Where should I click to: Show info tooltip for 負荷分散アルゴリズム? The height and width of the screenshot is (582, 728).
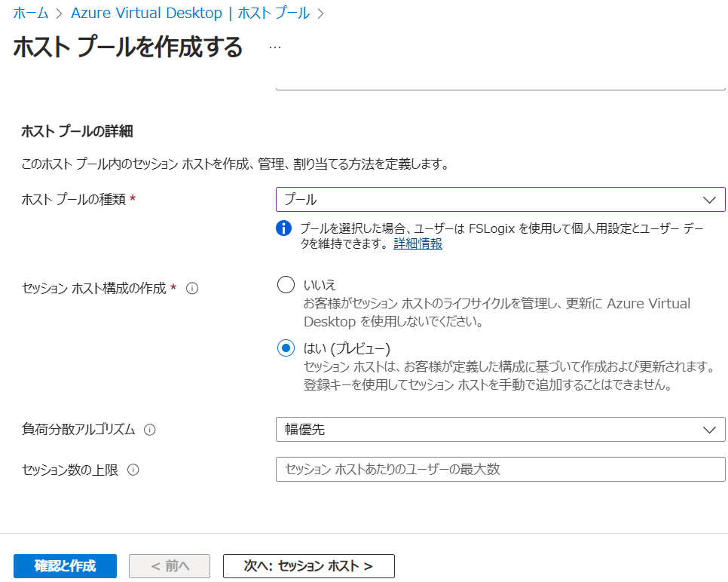point(150,430)
